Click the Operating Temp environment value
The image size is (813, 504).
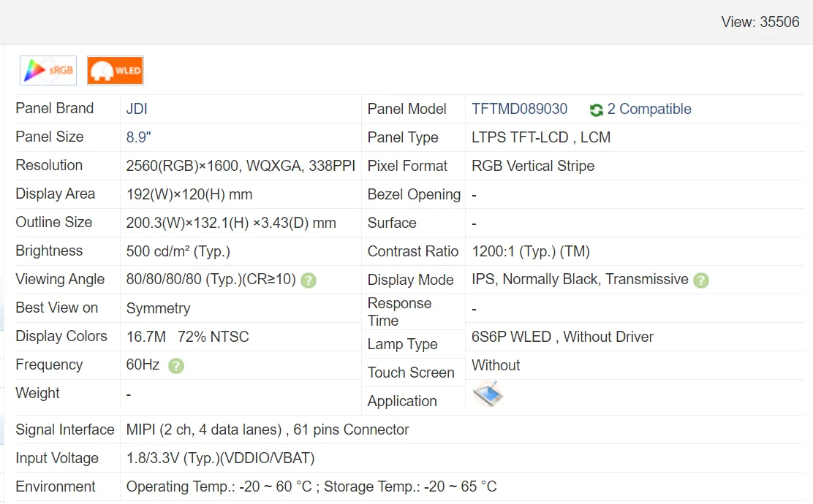(311, 486)
